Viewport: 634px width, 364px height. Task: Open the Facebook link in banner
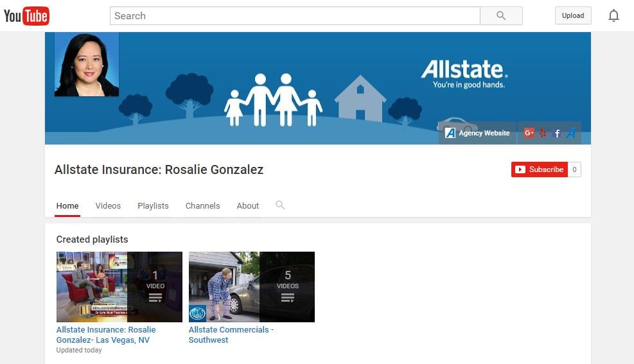pyautogui.click(x=557, y=134)
